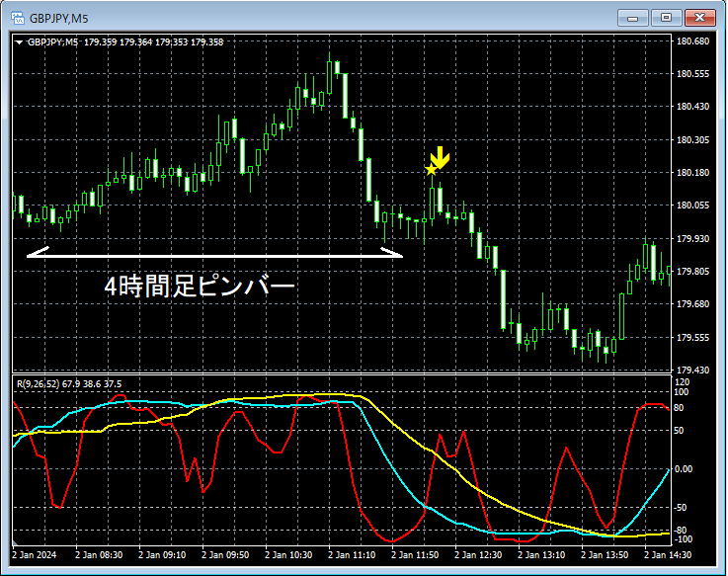Close the GBPJPY,M5 chart window
The height and width of the screenshot is (576, 728).
click(700, 18)
